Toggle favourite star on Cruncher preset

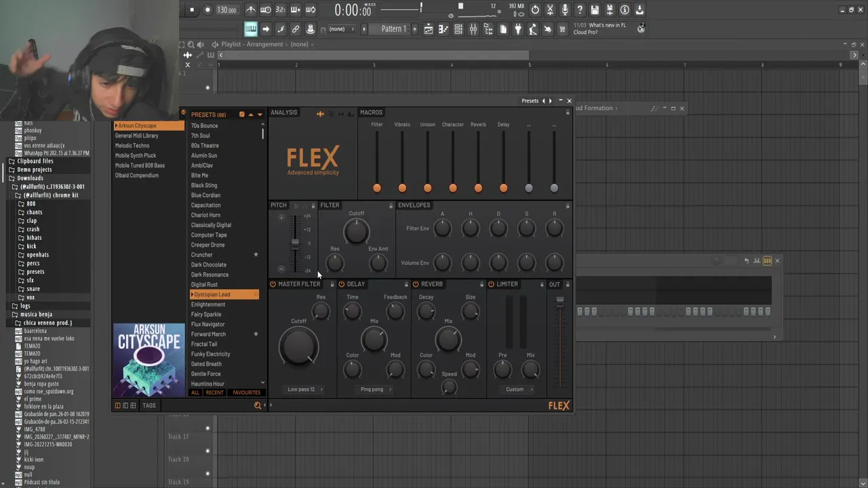coord(256,255)
